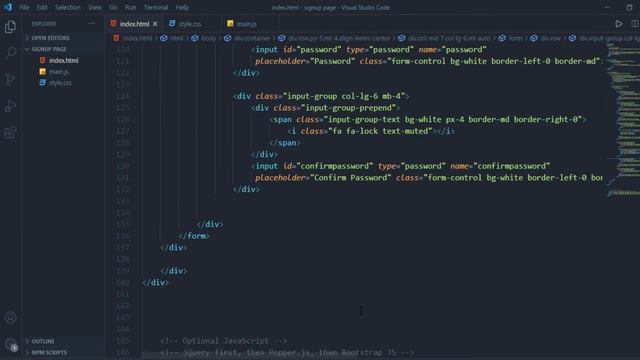Click div.container breadcrumb segment

252,38
